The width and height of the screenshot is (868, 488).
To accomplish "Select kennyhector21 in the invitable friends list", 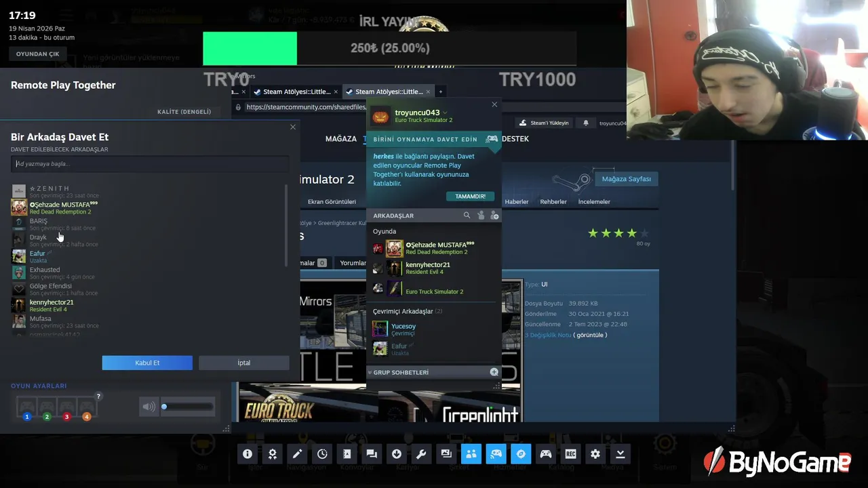I will (x=148, y=305).
